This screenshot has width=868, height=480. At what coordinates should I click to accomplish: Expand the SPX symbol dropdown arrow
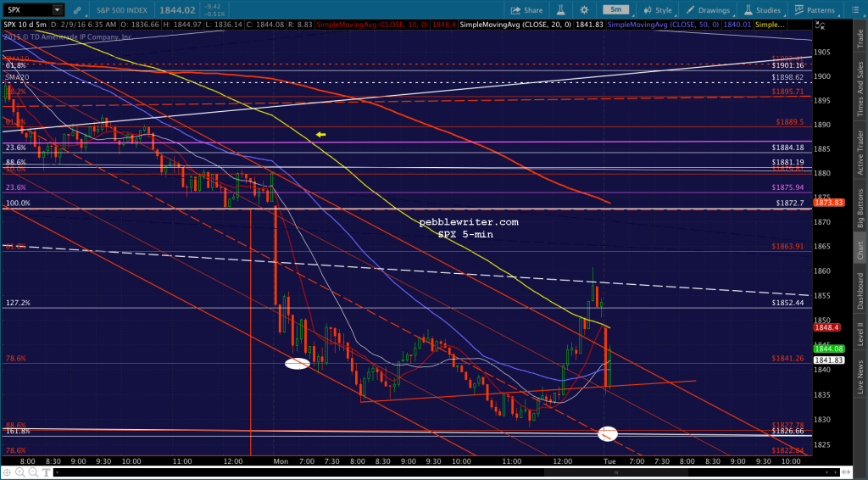pos(57,10)
